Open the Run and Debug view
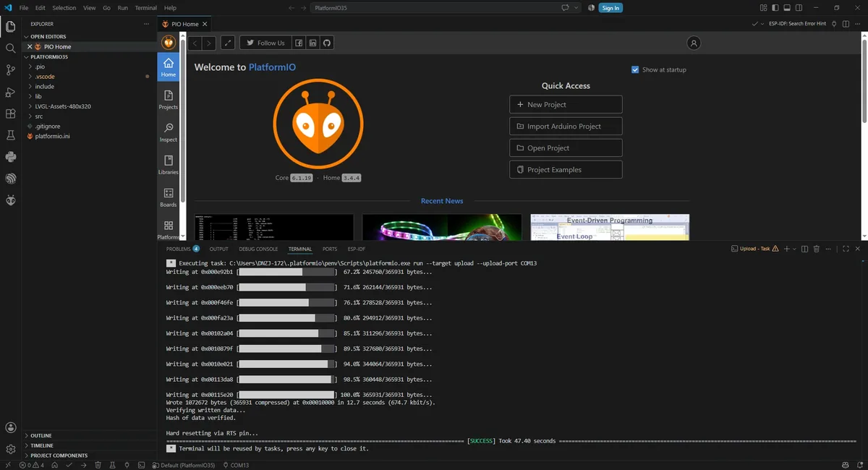The image size is (868, 470). pyautogui.click(x=10, y=92)
